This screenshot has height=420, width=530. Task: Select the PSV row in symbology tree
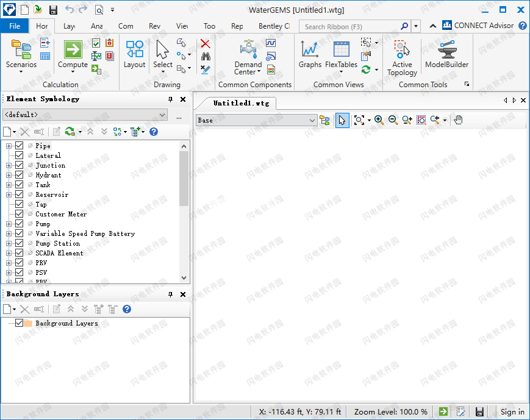[x=41, y=272]
